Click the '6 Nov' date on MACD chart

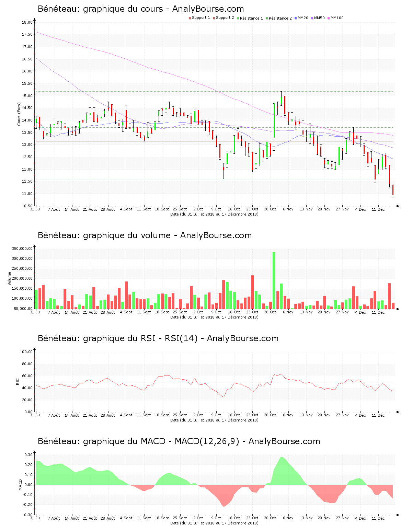point(288,518)
